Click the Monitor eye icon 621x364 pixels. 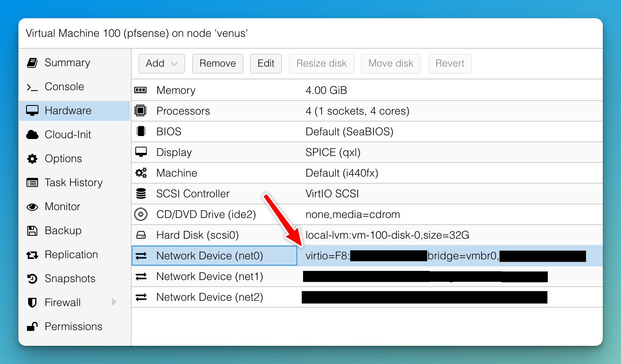click(32, 207)
